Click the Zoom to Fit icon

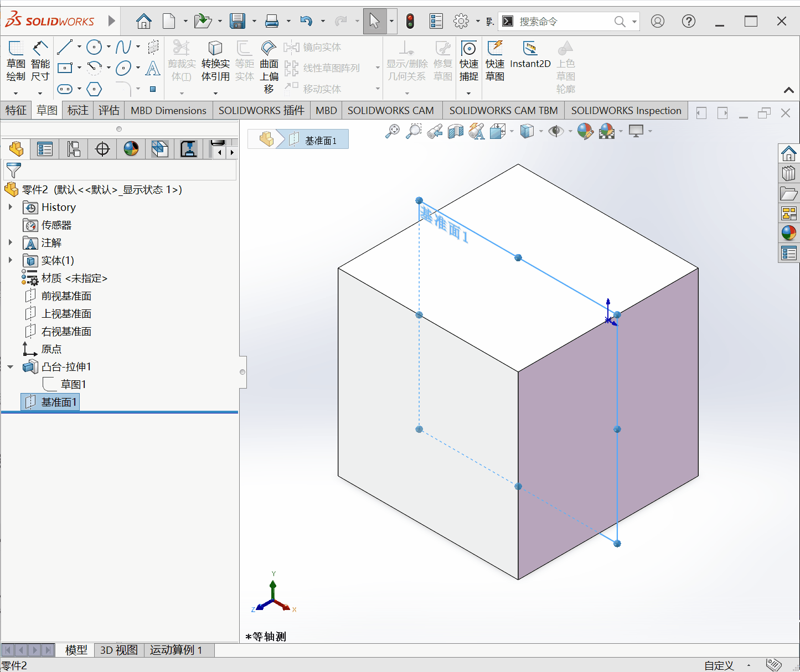pos(393,131)
